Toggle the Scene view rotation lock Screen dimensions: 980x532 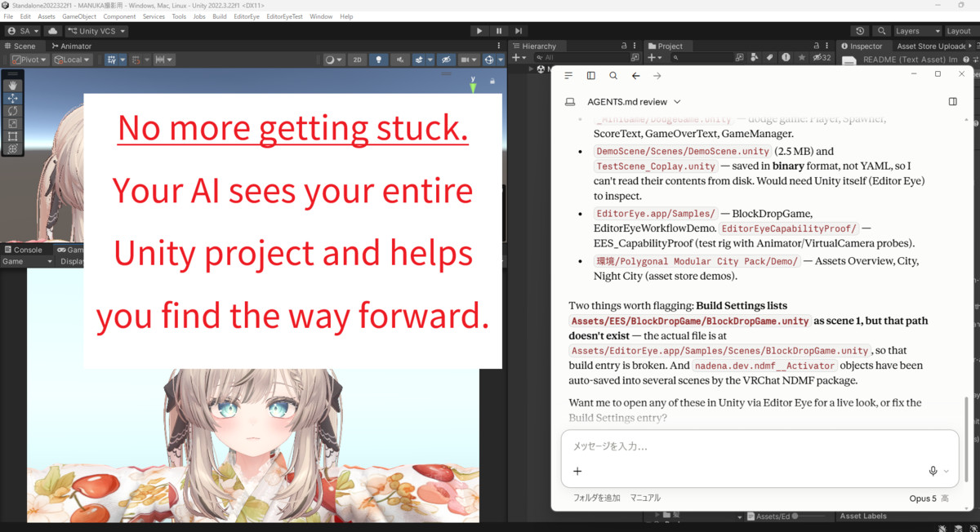[492, 82]
